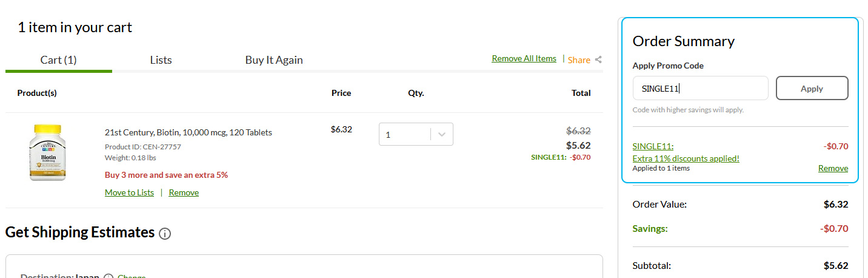Switch to the Buy It Again tab
Image resolution: width=868 pixels, height=278 pixels.
click(x=274, y=60)
